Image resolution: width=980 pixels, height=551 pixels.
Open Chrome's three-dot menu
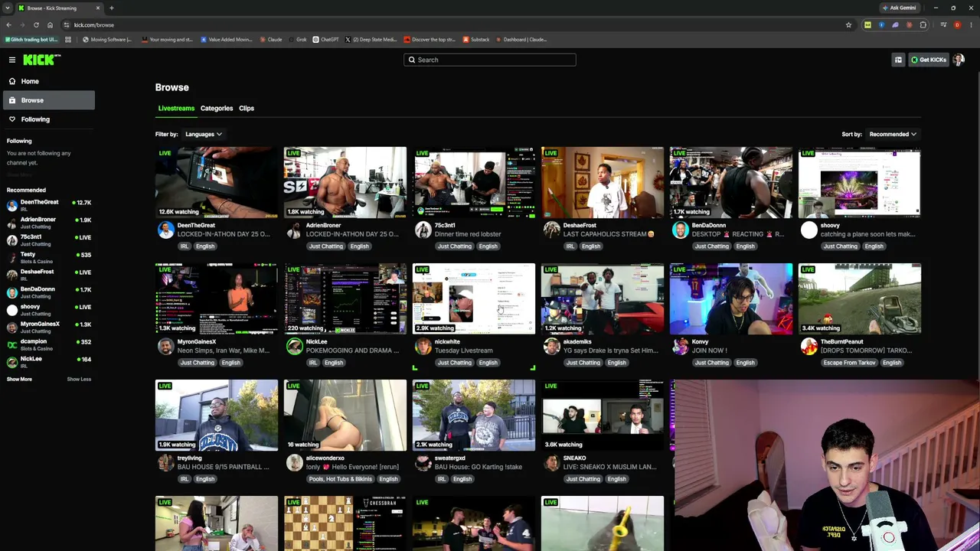pyautogui.click(x=971, y=25)
